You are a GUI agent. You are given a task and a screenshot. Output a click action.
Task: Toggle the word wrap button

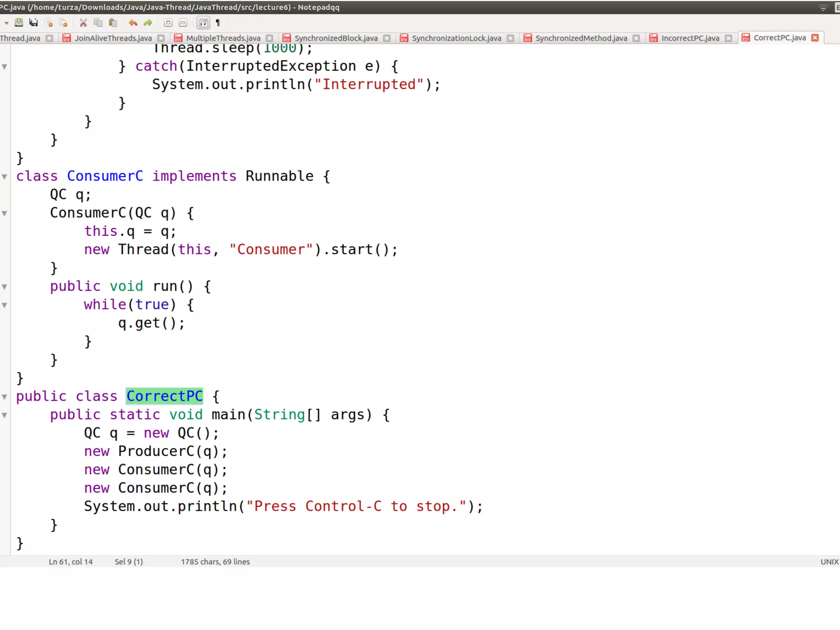(203, 23)
